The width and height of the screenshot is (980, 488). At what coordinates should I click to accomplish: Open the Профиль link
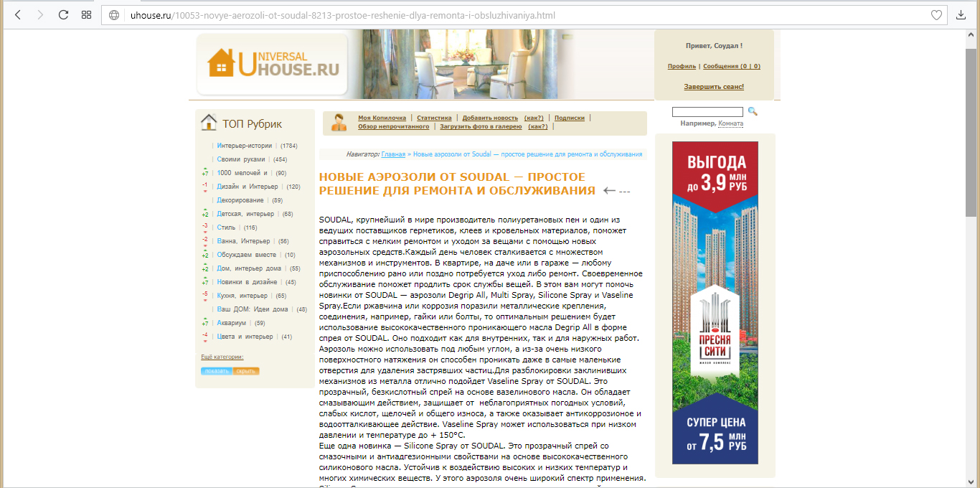click(x=682, y=66)
